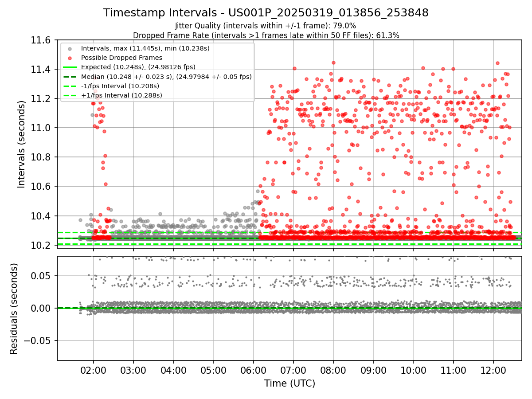
Task: Click the 11.6 tick on the intervals axis
Action: click(41, 40)
